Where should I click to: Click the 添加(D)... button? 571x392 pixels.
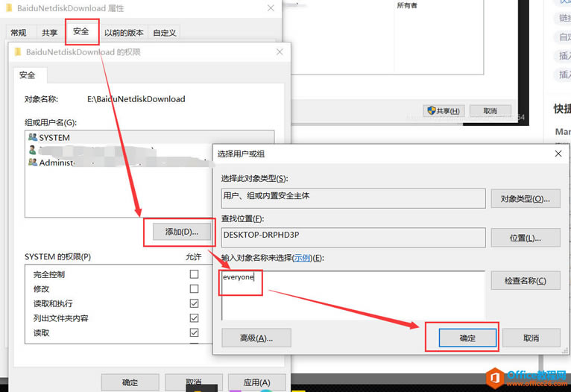(182, 232)
